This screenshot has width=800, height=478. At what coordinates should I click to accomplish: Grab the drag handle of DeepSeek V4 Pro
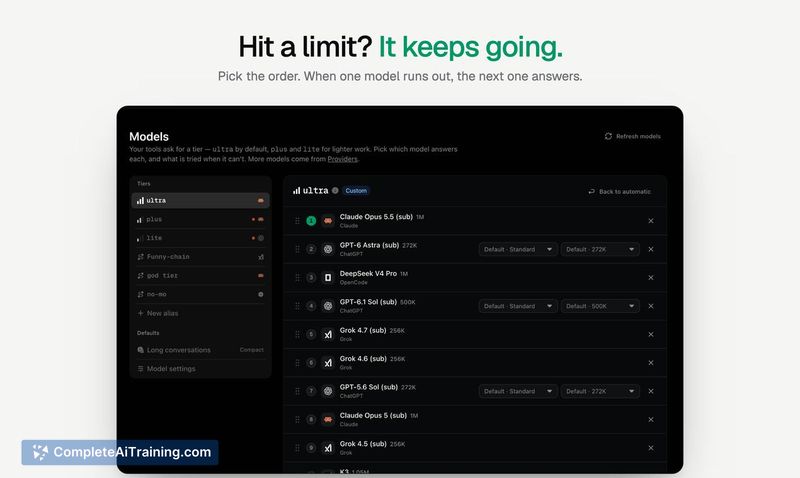(297, 278)
